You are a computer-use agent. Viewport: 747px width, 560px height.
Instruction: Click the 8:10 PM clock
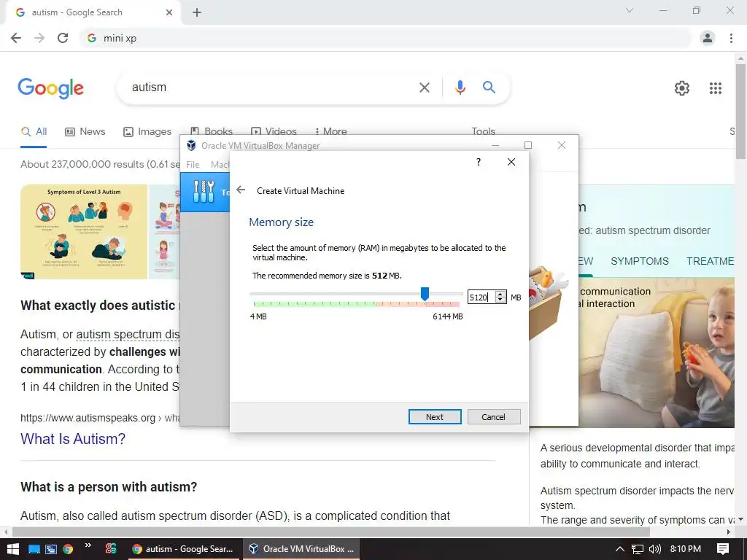(x=686, y=549)
